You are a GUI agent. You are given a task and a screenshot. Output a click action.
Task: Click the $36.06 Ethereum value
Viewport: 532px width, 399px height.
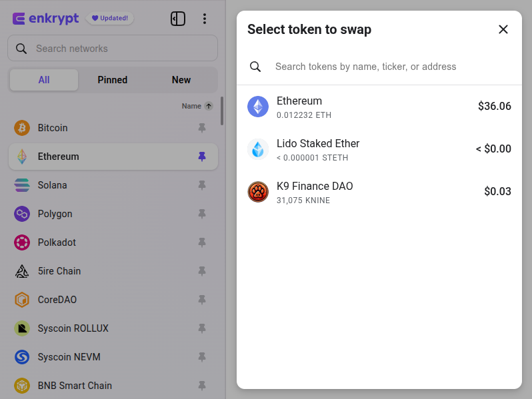(x=495, y=106)
